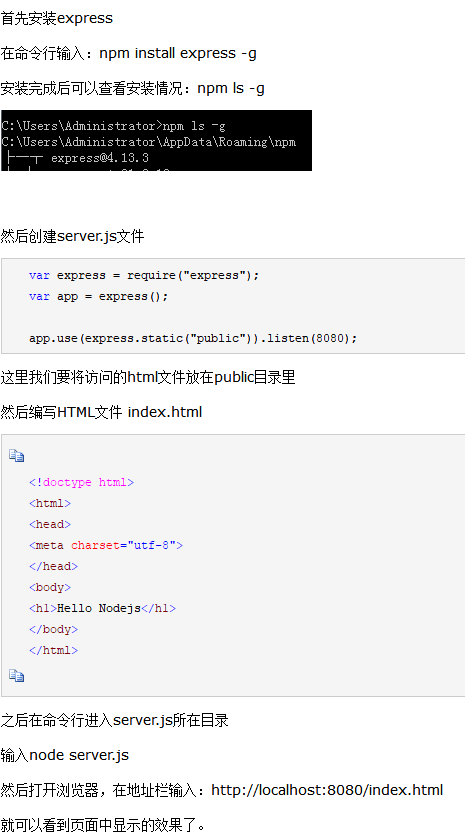
Task: Click the copy-code icon below the closing html tag
Action: pyautogui.click(x=17, y=676)
